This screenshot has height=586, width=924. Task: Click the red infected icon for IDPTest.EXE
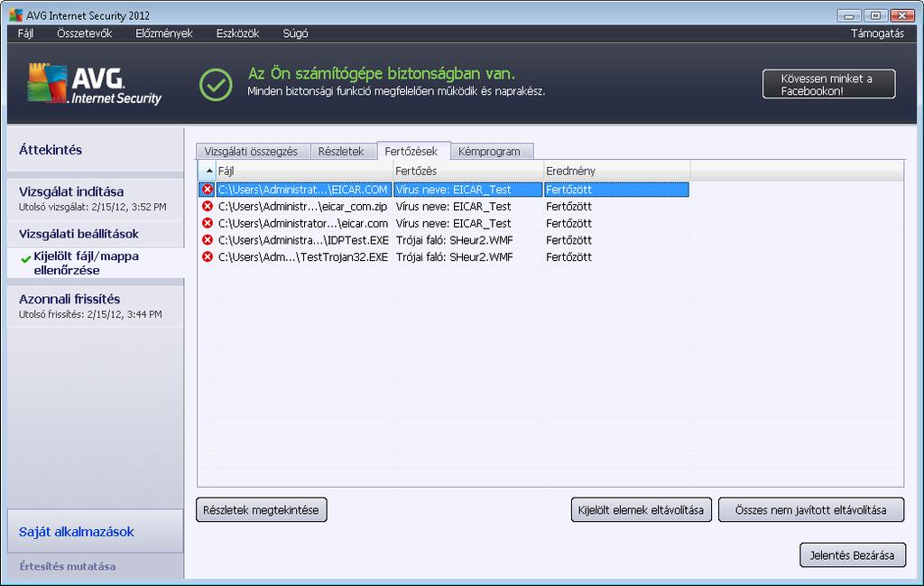[208, 240]
